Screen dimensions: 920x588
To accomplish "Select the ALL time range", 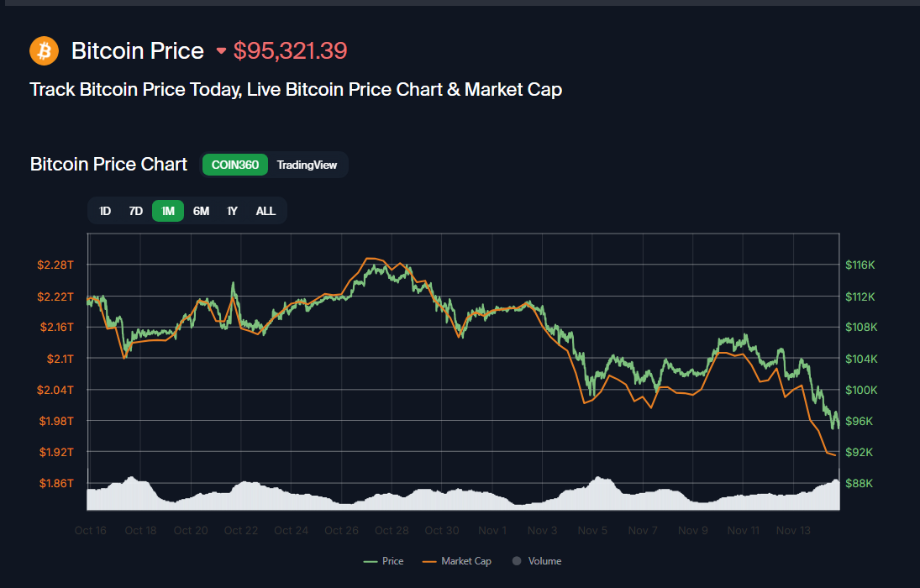I will point(265,211).
